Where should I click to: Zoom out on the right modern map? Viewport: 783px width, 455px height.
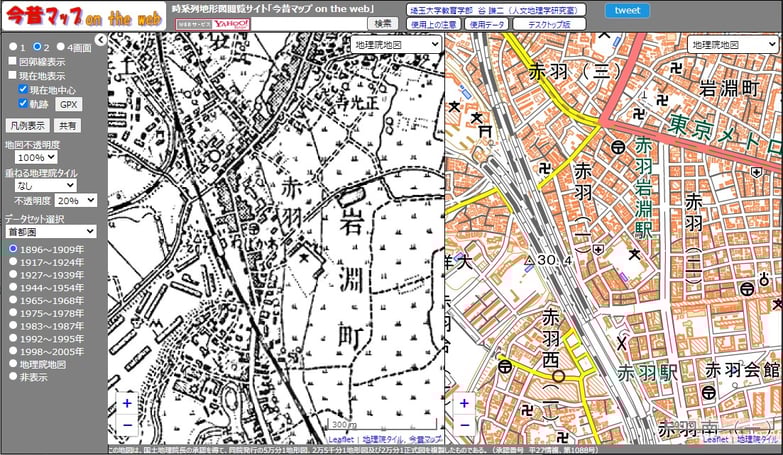point(463,425)
